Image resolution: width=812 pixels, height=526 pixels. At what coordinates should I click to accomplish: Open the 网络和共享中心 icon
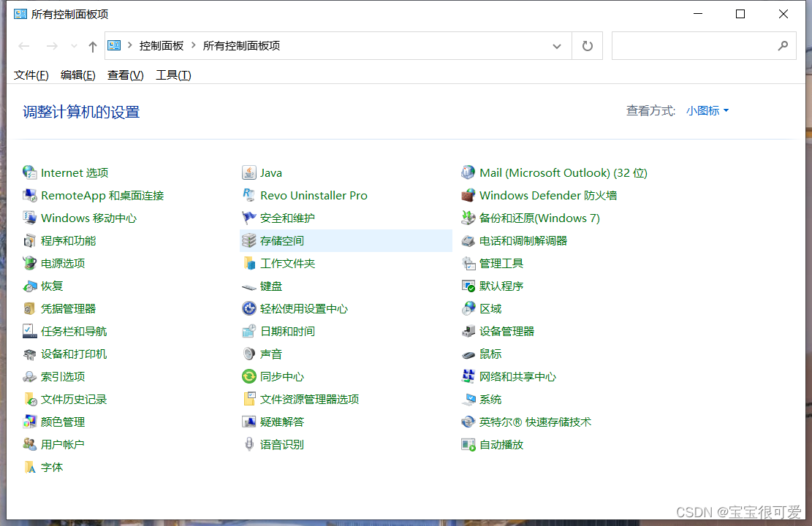[x=468, y=376]
